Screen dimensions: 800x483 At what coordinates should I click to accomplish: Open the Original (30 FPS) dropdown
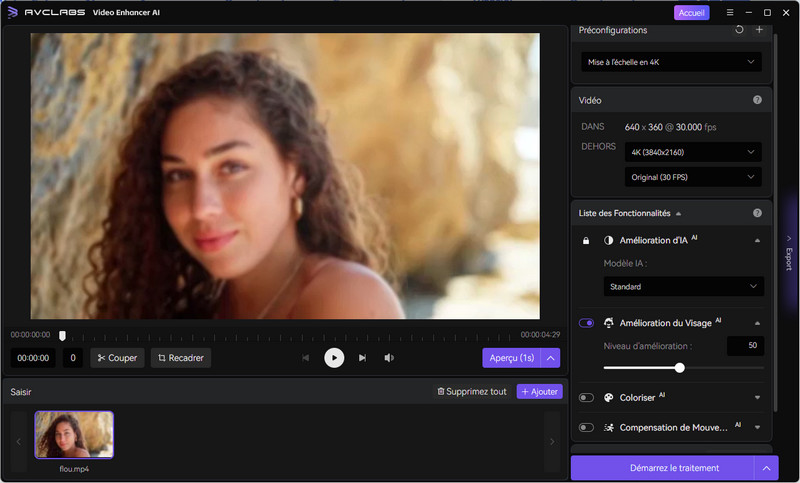coord(693,177)
